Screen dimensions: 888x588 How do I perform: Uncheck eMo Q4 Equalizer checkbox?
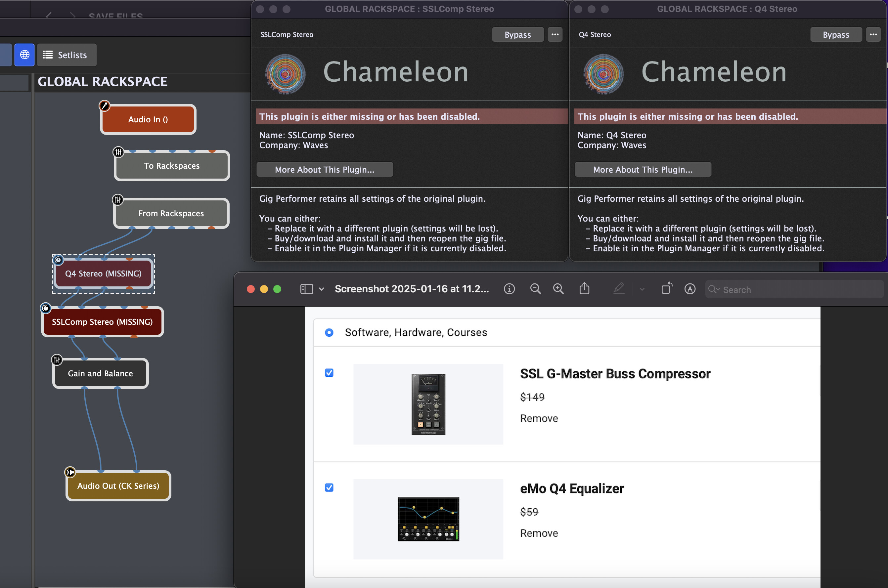329,487
